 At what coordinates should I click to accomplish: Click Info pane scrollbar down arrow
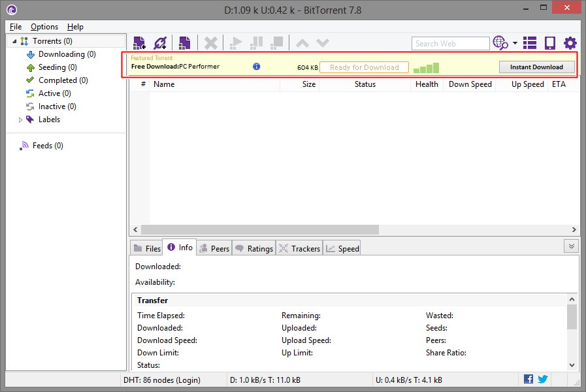click(572, 365)
